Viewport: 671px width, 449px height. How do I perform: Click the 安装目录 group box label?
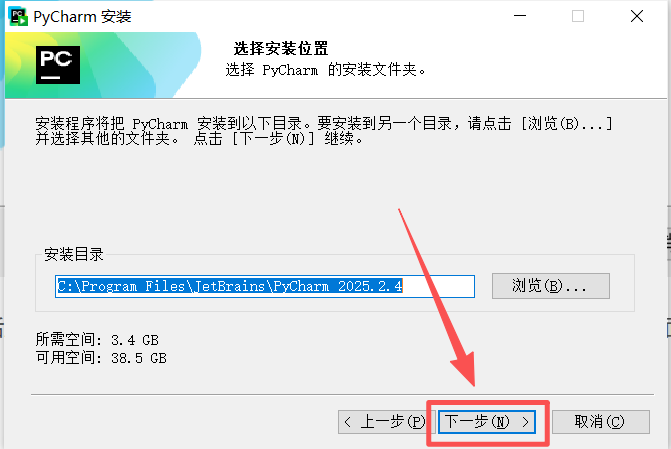[74, 254]
